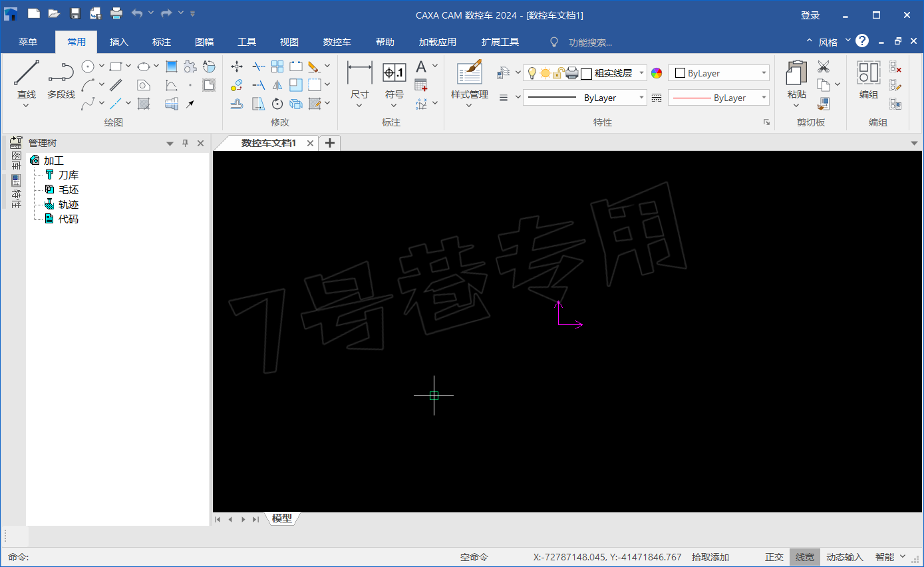Toggle 正交 ortho mode in status bar
This screenshot has width=924, height=567.
tap(774, 557)
